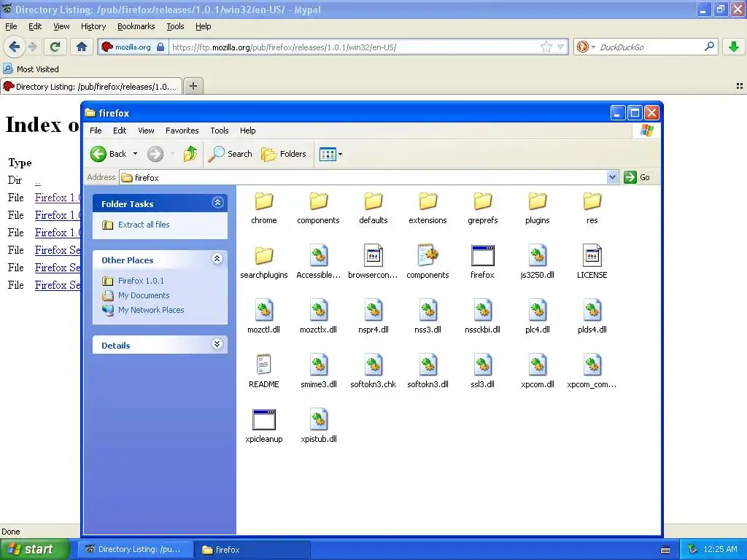Click firefox folder taskbar button
The image size is (747, 560).
252,549
